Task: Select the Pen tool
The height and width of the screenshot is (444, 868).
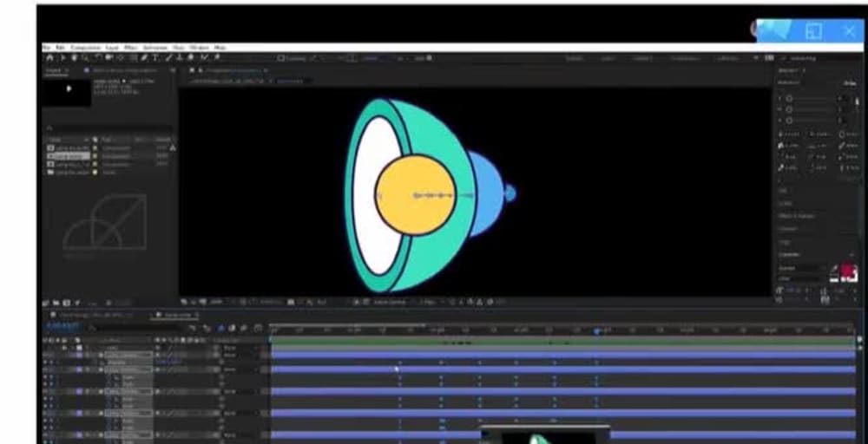Action: coord(144,57)
